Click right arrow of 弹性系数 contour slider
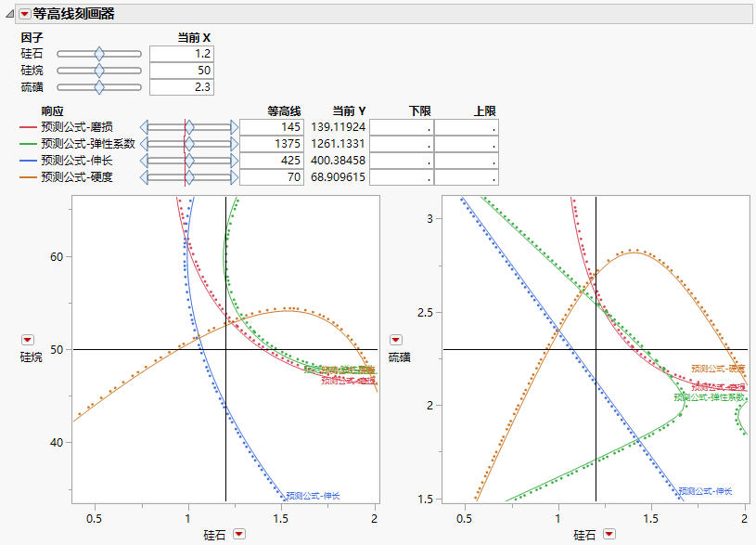The height and width of the screenshot is (545, 756). tap(235, 144)
